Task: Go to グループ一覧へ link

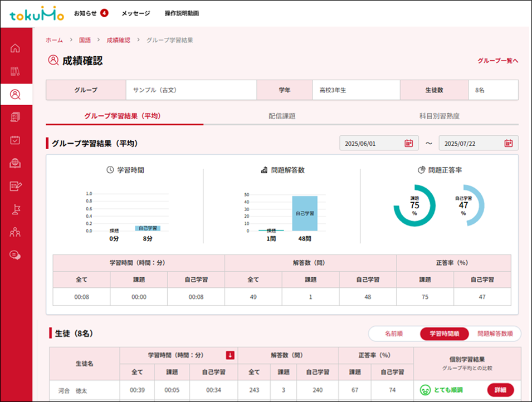Action: [x=497, y=61]
